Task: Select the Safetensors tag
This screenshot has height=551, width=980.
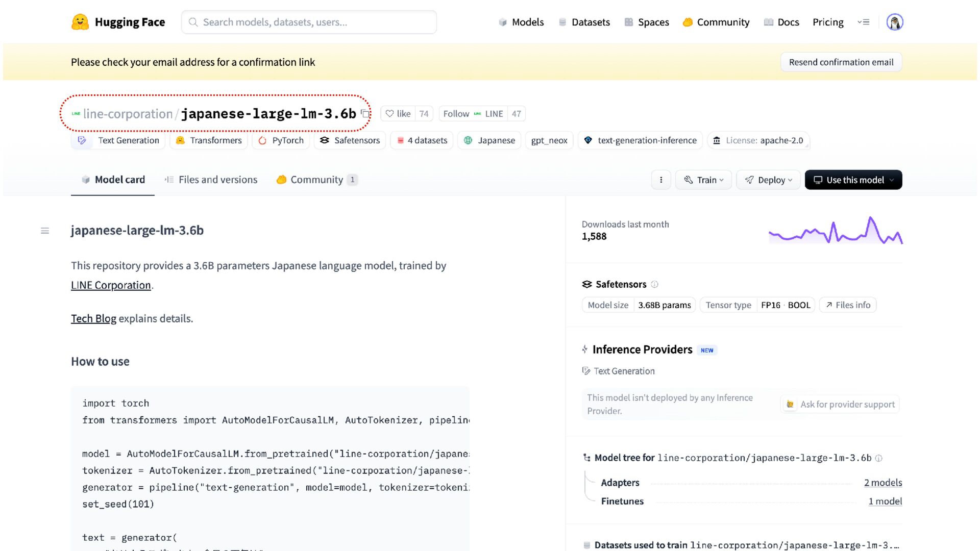Action: tap(350, 140)
